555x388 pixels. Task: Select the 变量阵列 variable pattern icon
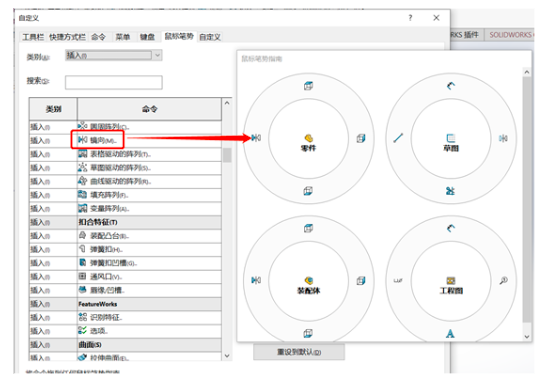82,208
